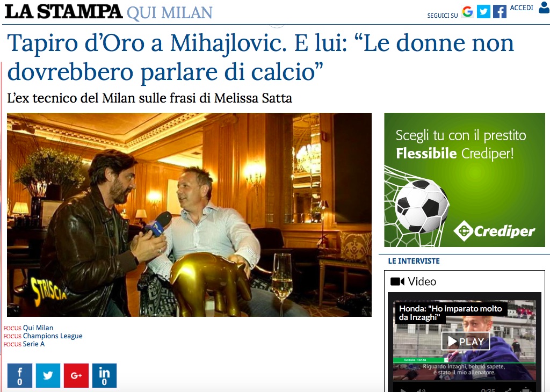Viewport: 550px width, 392px height.
Task: Click the Google follow icon in header
Action: click(467, 12)
